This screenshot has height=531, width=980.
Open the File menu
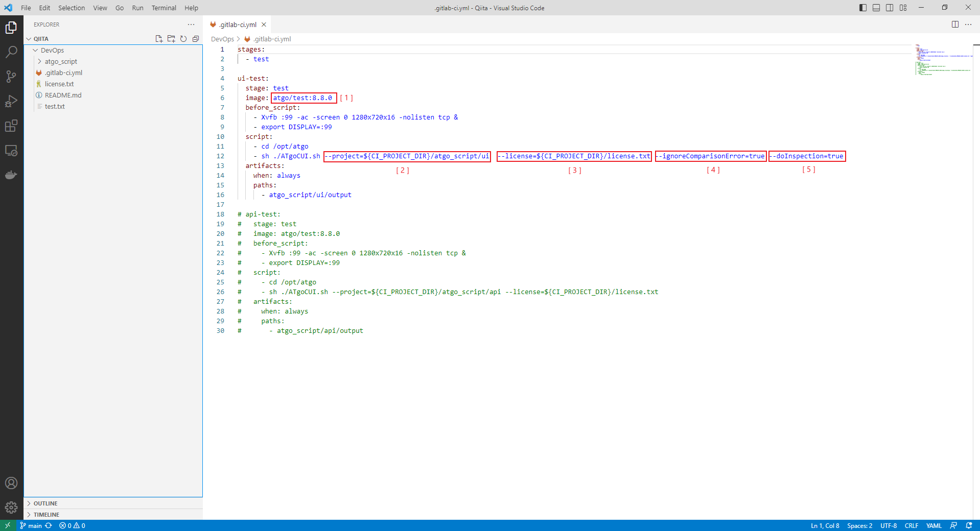click(x=26, y=8)
